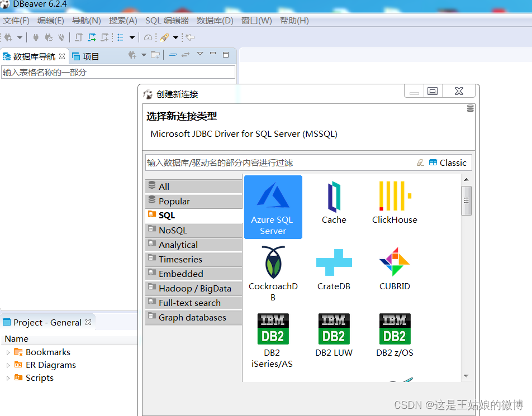Open the 帮助(H) menu
This screenshot has height=416, width=532.
pyautogui.click(x=294, y=21)
